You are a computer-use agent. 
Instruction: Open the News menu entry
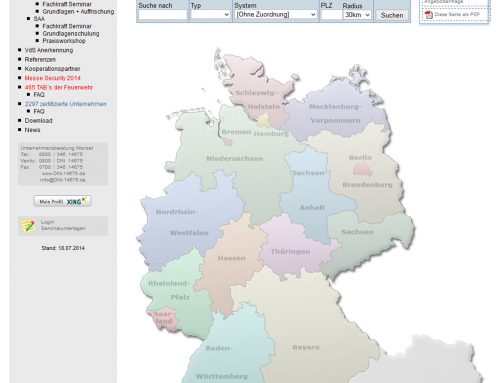[x=32, y=130]
